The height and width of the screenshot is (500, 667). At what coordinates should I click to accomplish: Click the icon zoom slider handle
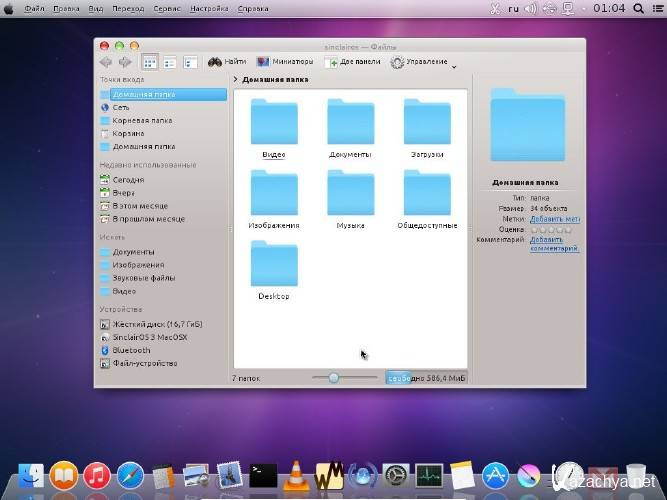tap(333, 377)
